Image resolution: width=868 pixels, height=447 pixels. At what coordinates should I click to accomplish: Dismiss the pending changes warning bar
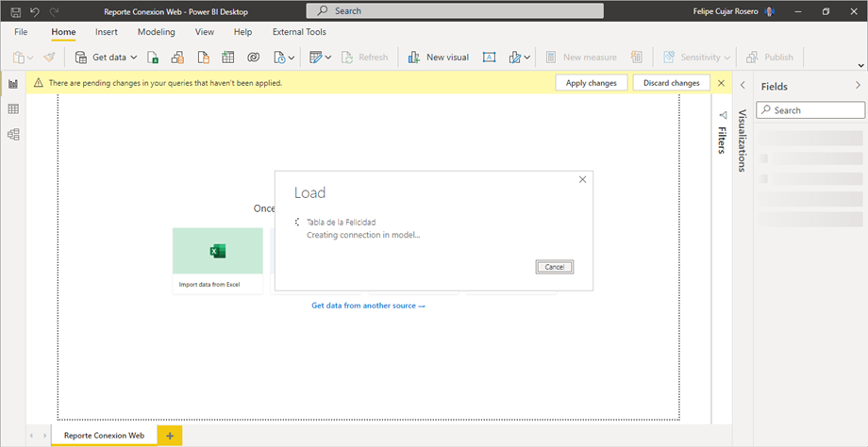[721, 83]
